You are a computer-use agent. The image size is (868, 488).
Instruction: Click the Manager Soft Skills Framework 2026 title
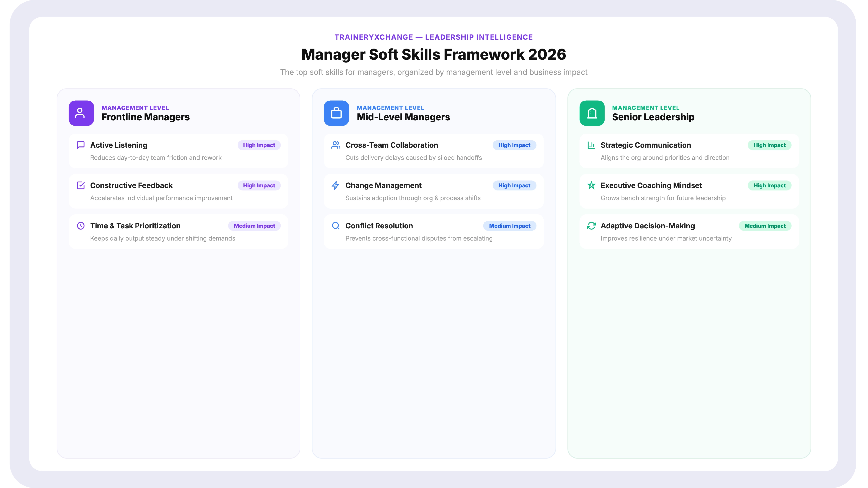point(434,54)
